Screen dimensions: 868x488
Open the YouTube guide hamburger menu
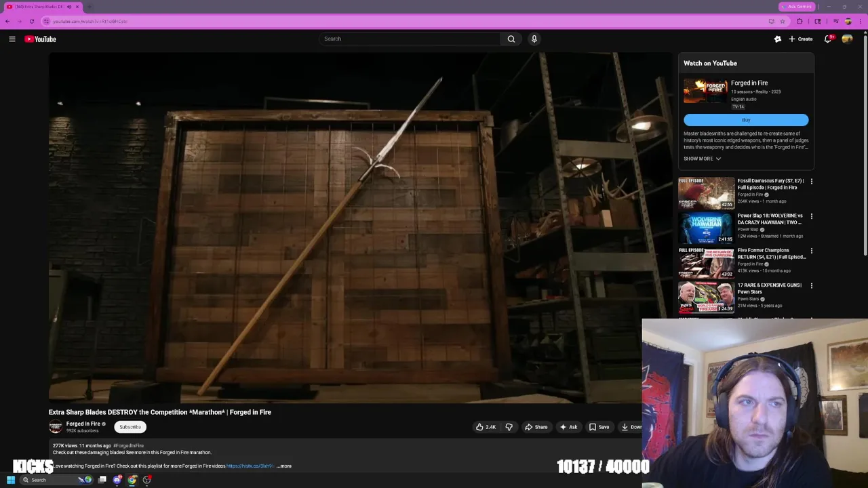click(x=12, y=39)
